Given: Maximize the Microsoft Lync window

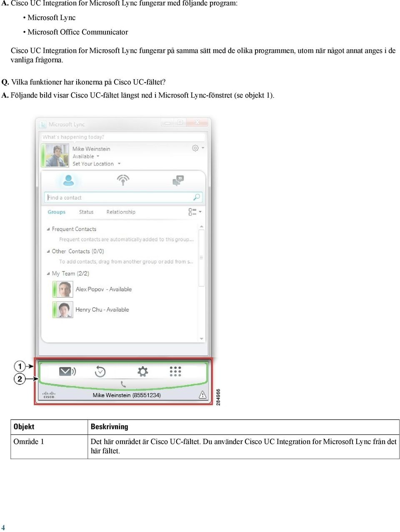Looking at the screenshot, I should click(x=180, y=123).
